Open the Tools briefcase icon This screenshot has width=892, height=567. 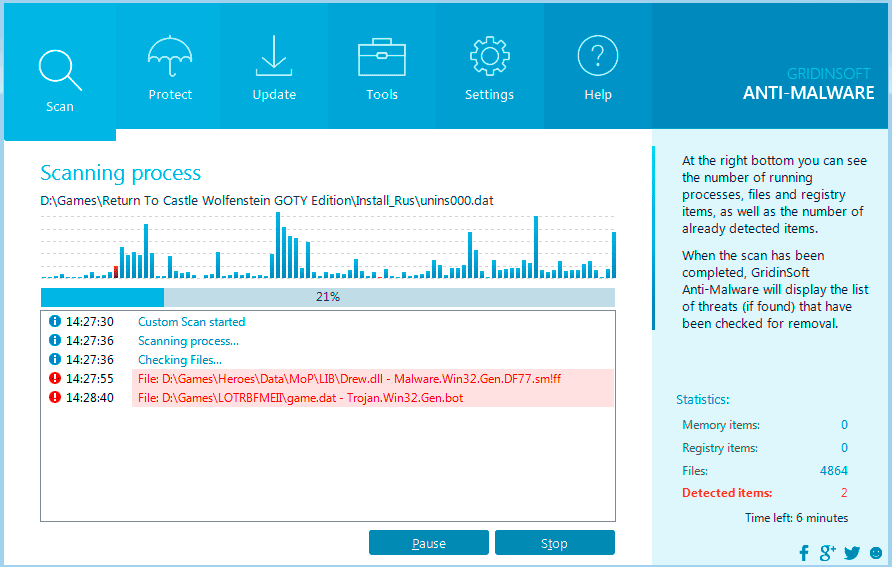(382, 57)
